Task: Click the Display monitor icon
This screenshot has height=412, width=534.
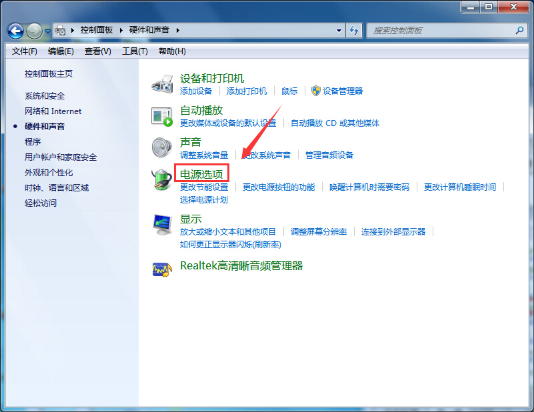Action: pos(162,224)
